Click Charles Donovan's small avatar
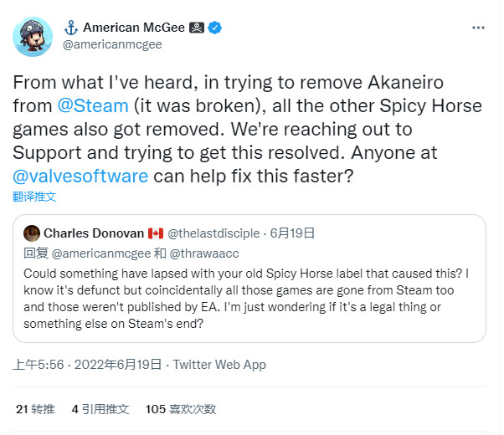 click(x=32, y=233)
